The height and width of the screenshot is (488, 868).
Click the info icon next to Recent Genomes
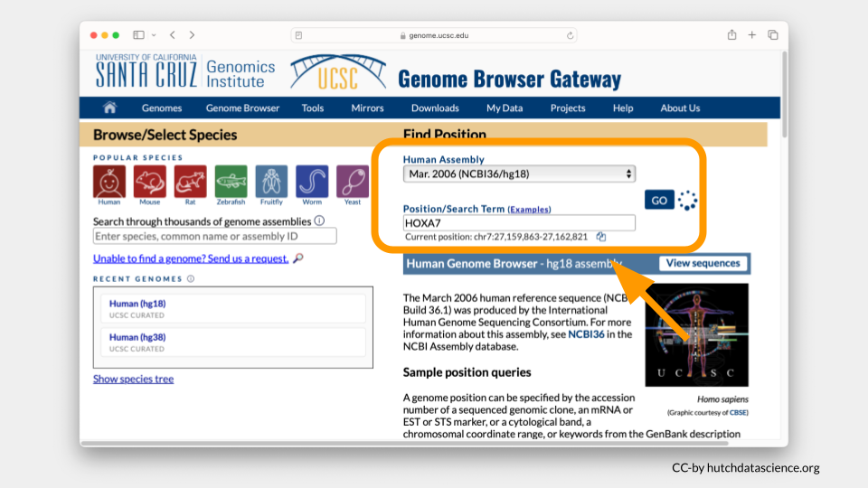tap(191, 279)
